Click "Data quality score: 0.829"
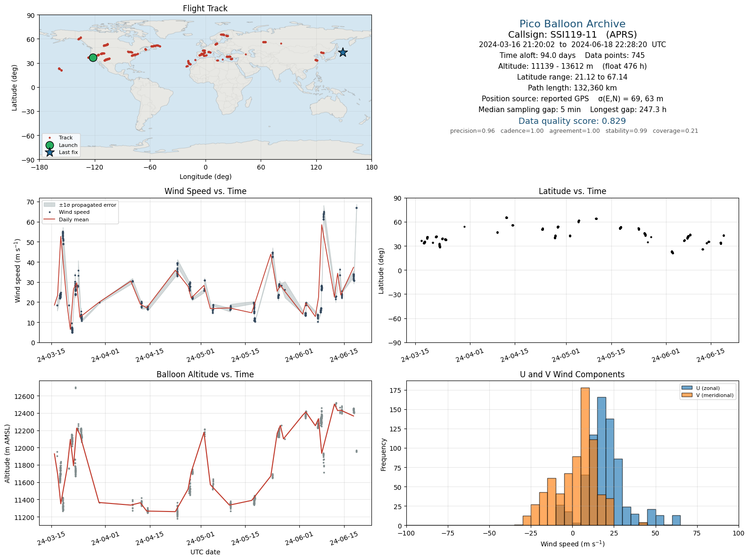749x560 pixels. [x=572, y=121]
